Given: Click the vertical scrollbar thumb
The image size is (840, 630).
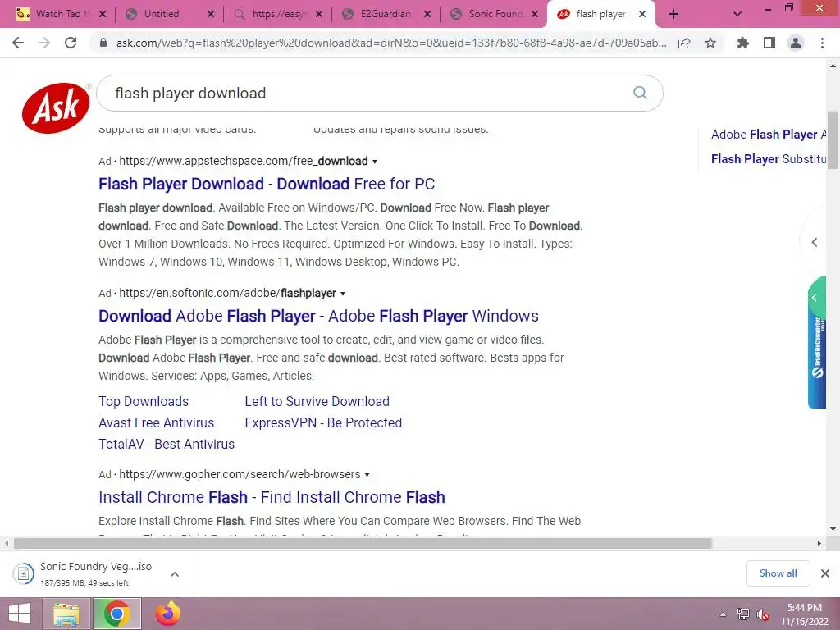Looking at the screenshot, I should [833, 140].
